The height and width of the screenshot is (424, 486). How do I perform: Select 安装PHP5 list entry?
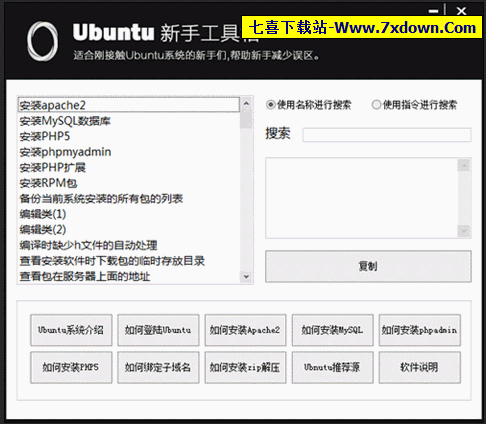(x=129, y=136)
